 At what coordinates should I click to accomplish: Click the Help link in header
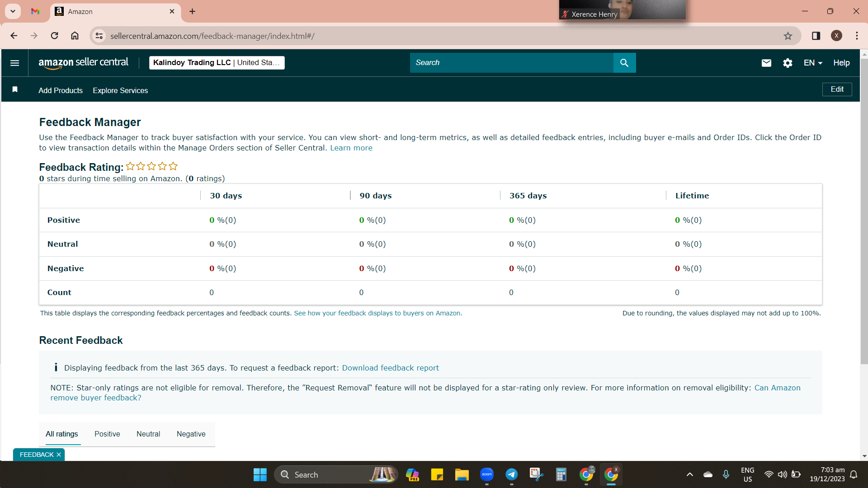pos(841,63)
